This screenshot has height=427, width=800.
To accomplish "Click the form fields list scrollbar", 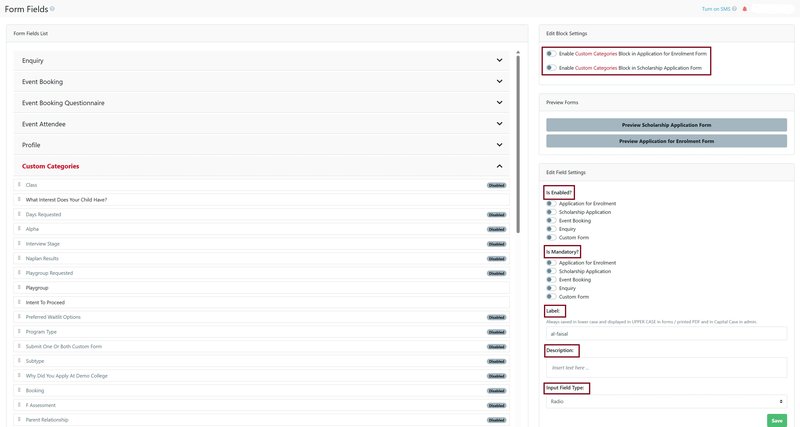I will pyautogui.click(x=518, y=143).
